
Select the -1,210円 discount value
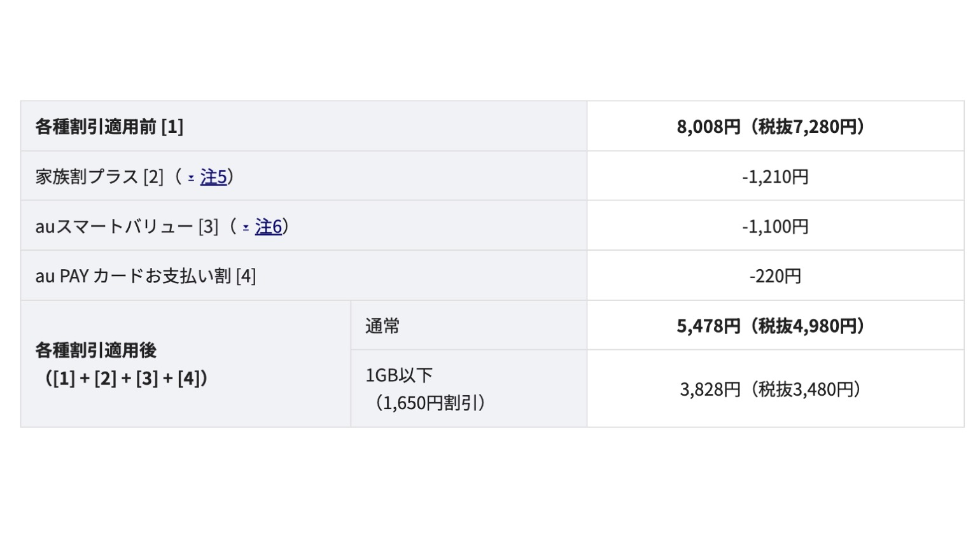pos(774,176)
